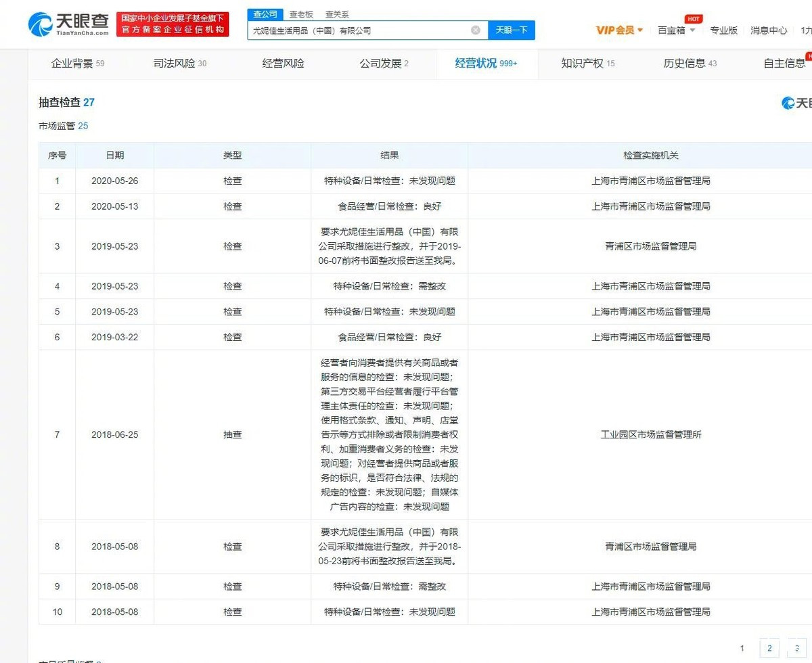Select the 2020-05-26 date cell
Viewport: 812px width, 663px height.
(114, 181)
